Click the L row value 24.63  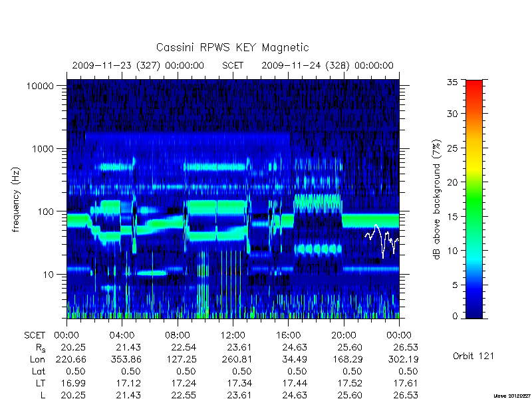point(295,395)
